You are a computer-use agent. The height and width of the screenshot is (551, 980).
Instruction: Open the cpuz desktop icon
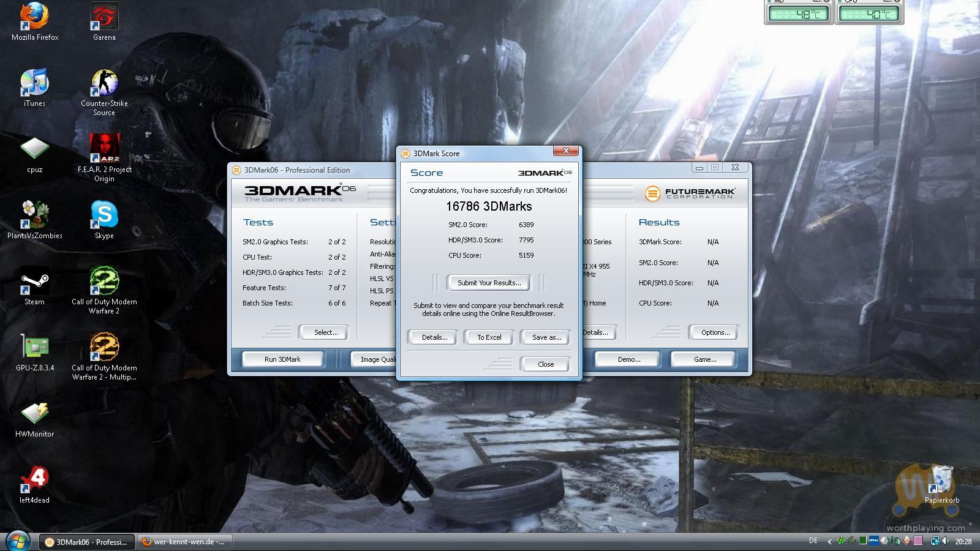coord(34,154)
